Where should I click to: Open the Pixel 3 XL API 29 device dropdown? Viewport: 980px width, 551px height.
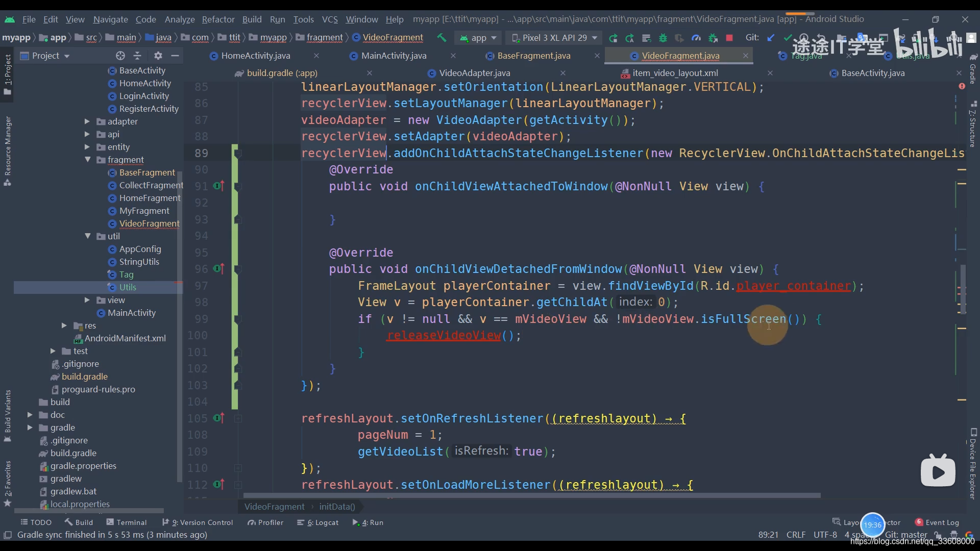(x=554, y=38)
